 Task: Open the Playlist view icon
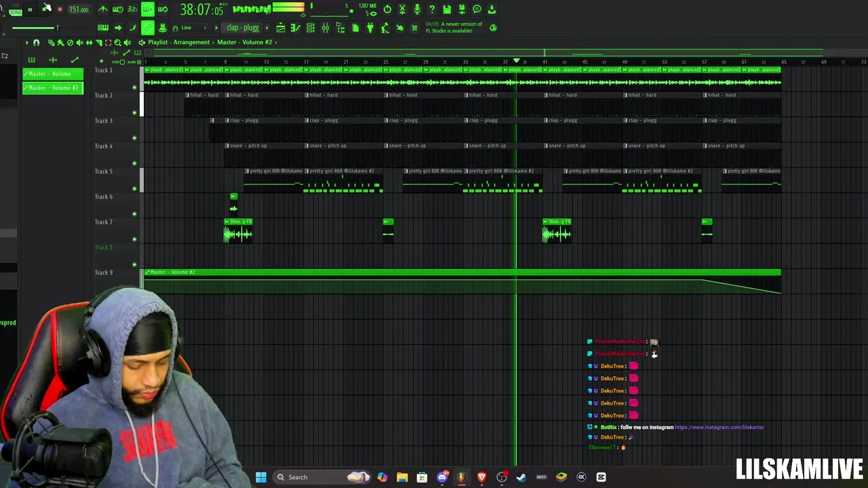click(x=281, y=28)
